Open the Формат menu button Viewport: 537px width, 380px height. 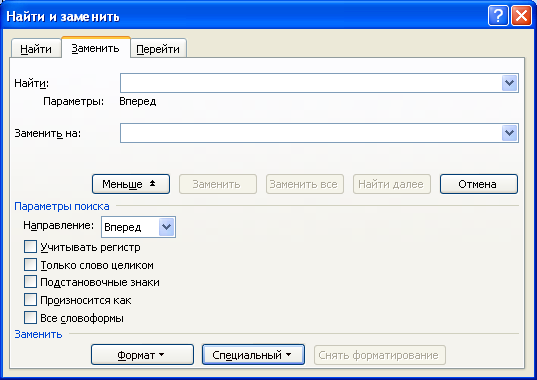[x=142, y=355]
